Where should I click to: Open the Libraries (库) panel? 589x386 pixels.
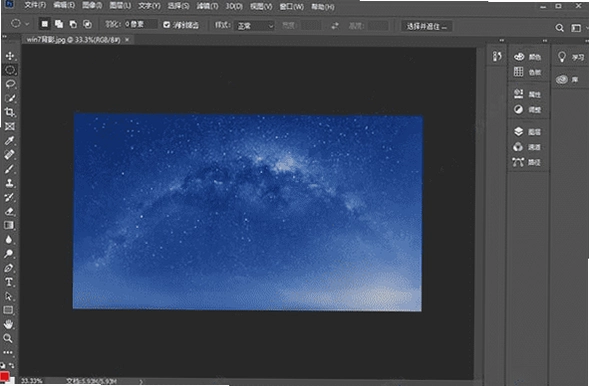tap(567, 79)
